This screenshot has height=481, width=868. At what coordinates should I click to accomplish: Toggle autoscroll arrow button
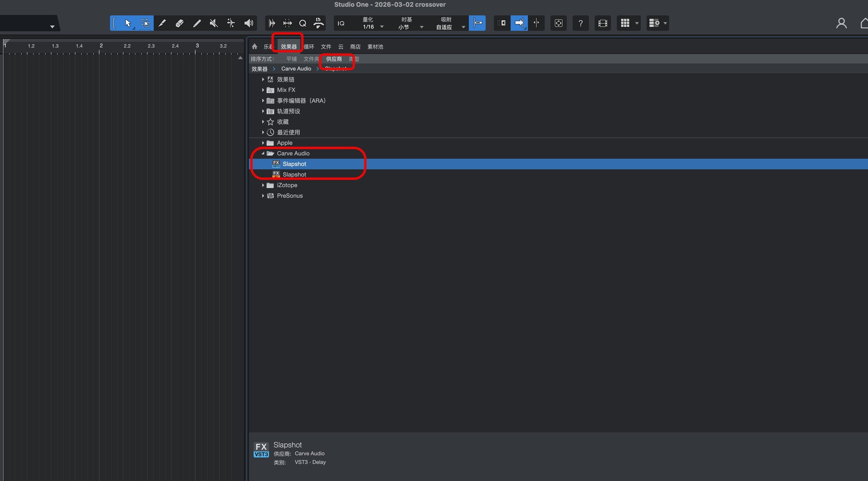[x=519, y=23]
